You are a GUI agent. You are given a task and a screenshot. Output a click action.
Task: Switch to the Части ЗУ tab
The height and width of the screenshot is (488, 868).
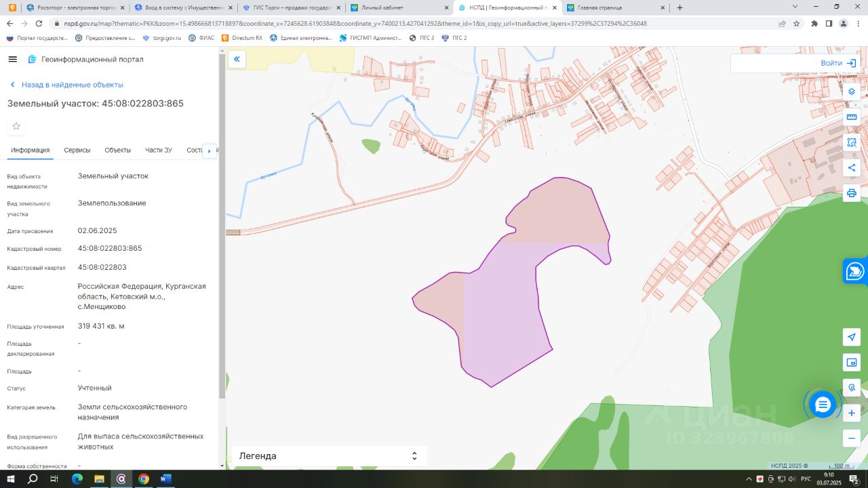coord(159,150)
